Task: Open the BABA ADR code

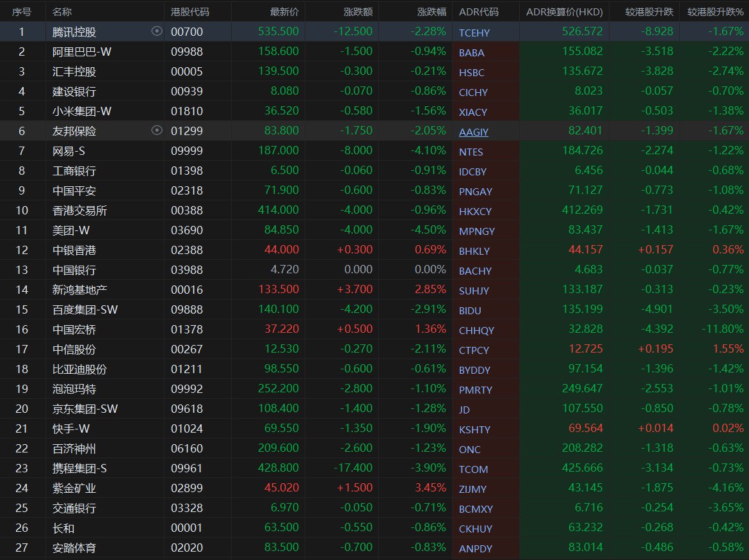Action: pyautogui.click(x=471, y=52)
